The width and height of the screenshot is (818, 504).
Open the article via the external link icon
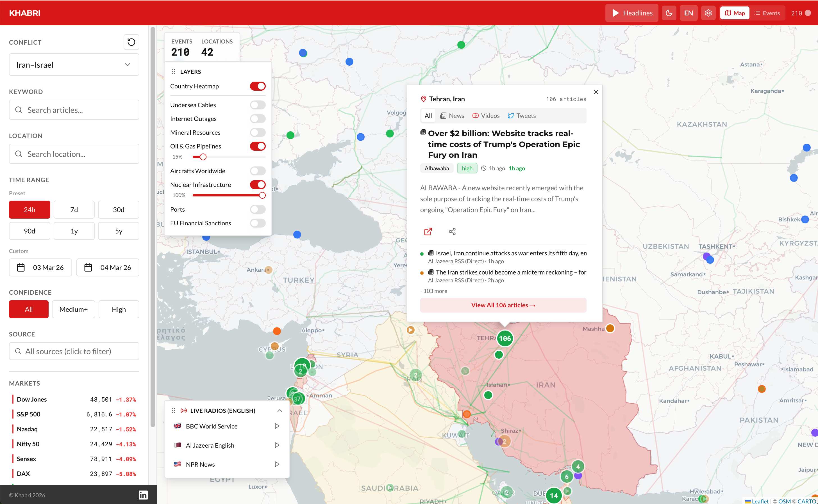(x=428, y=231)
